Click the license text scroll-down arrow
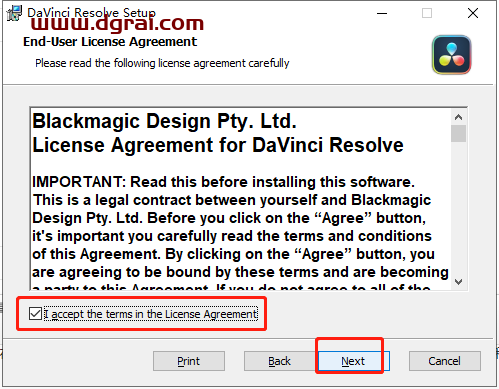 click(x=459, y=282)
